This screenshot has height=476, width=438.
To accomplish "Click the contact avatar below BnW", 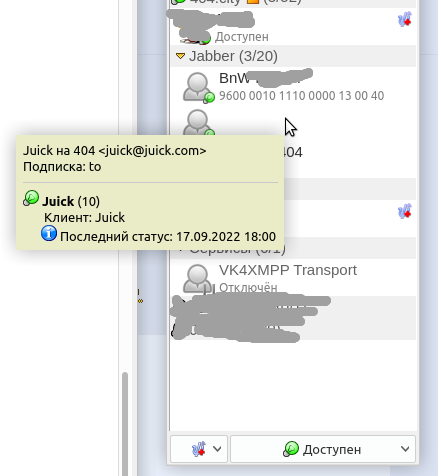I will click(x=197, y=122).
